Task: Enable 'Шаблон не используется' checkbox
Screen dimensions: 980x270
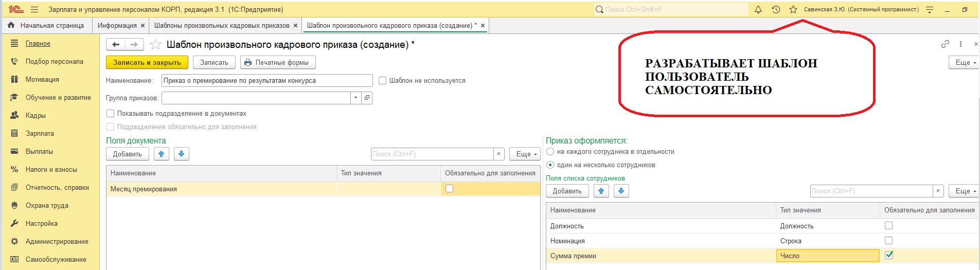Action: [x=382, y=80]
